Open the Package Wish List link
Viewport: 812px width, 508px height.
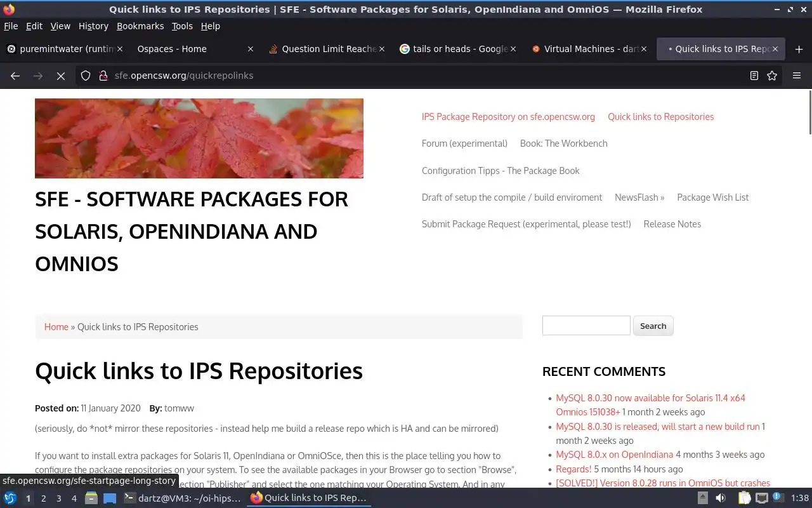click(x=712, y=197)
